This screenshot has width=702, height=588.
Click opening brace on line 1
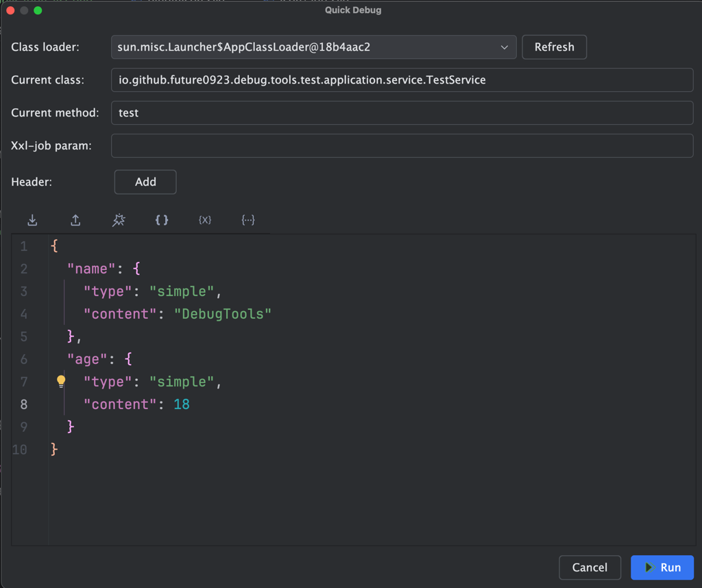point(54,245)
